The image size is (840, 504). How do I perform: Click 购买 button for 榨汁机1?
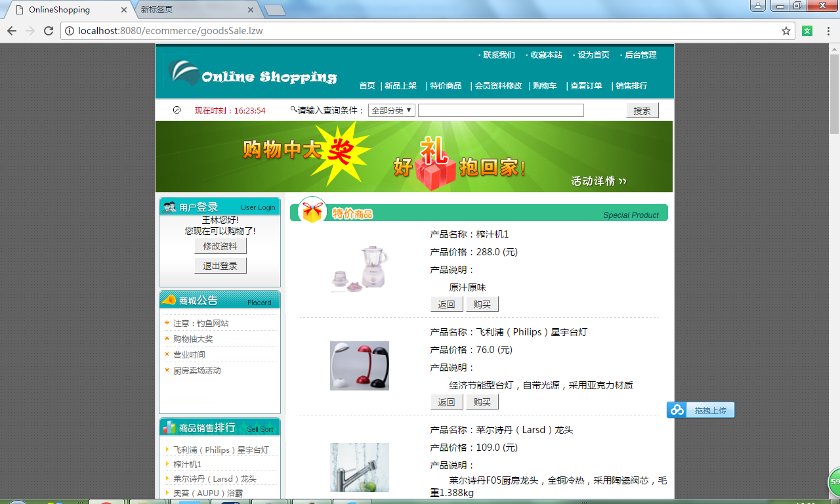pos(482,303)
